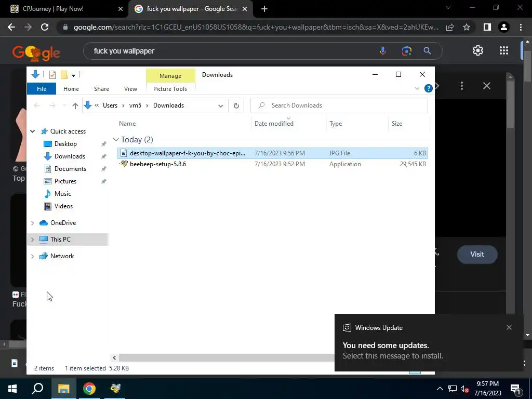Viewport: 532px width, 399px height.
Task: Open the recent locations dropdown arrow
Action: [64, 105]
